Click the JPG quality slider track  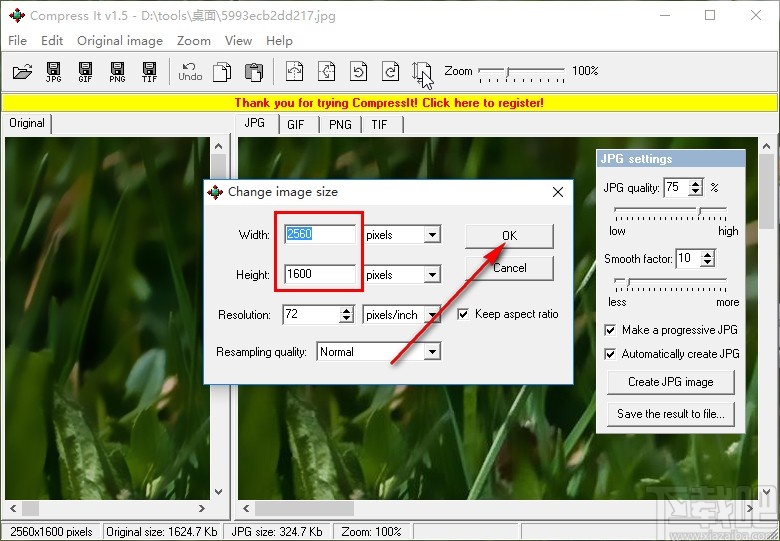tap(670, 210)
